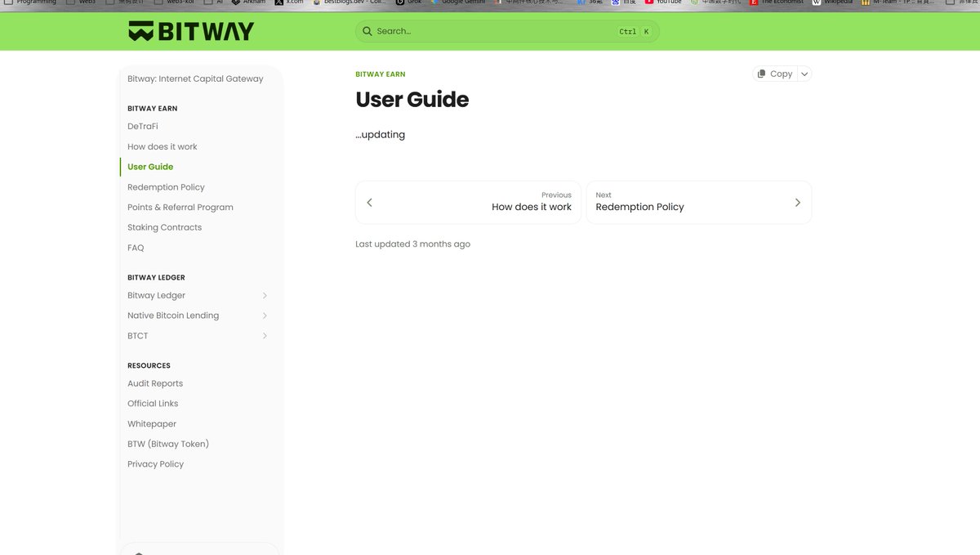
Task: Click the ...updating body text
Action: pyautogui.click(x=380, y=135)
